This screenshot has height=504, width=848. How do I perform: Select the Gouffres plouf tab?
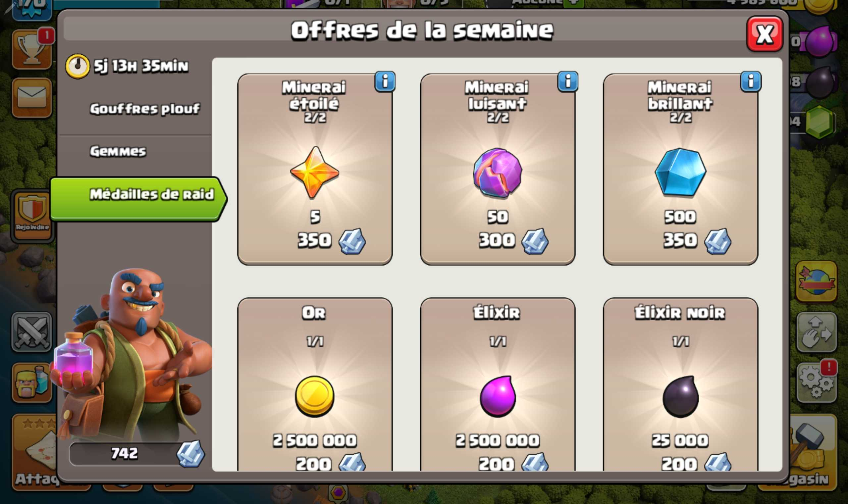coord(145,109)
